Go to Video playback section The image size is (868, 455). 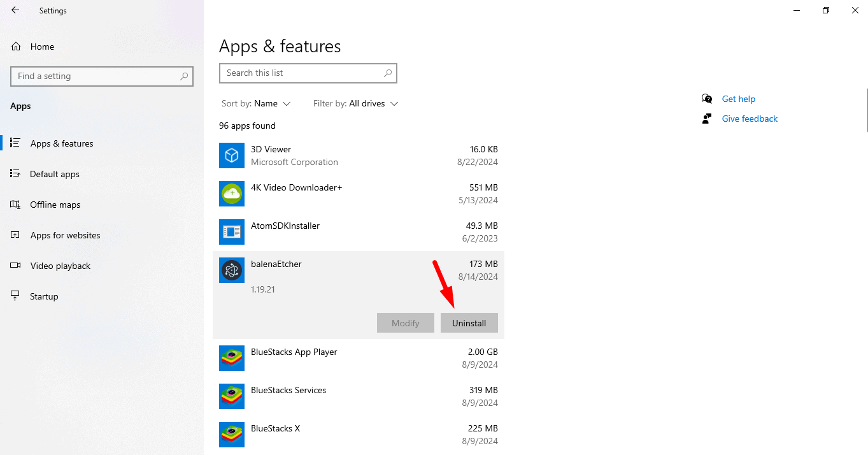tap(102, 266)
